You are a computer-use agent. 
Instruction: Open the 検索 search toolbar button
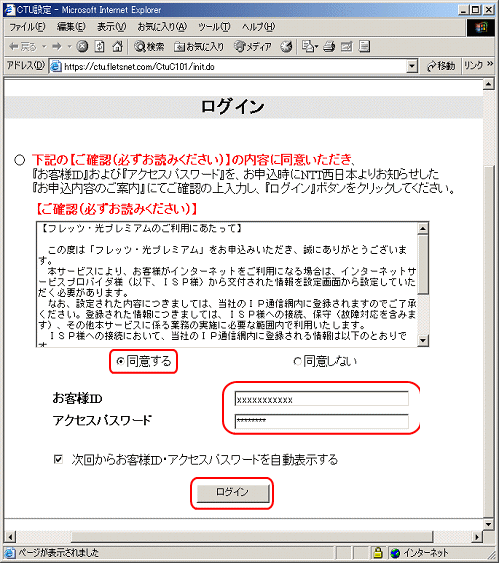pos(149,47)
